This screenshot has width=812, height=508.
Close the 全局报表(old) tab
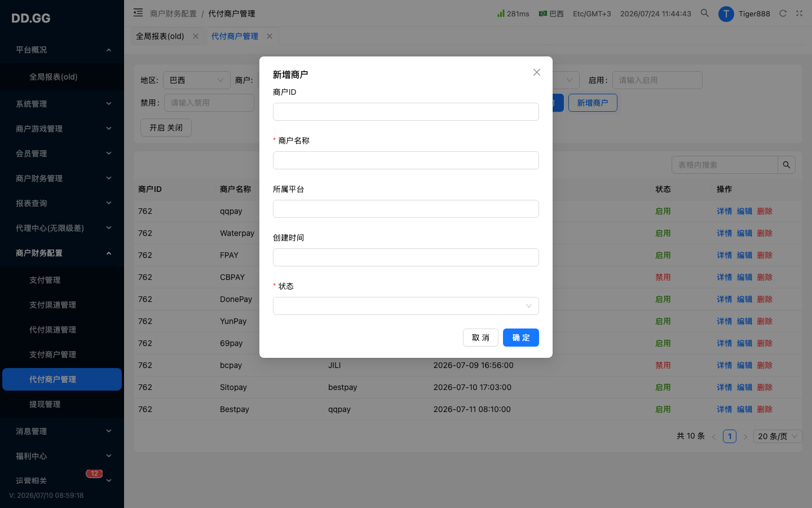(196, 36)
